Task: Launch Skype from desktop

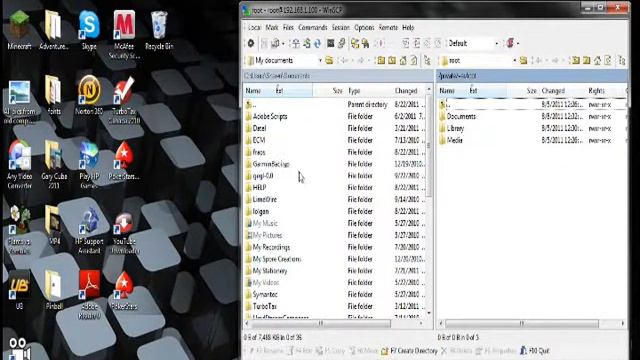Action: tap(89, 31)
